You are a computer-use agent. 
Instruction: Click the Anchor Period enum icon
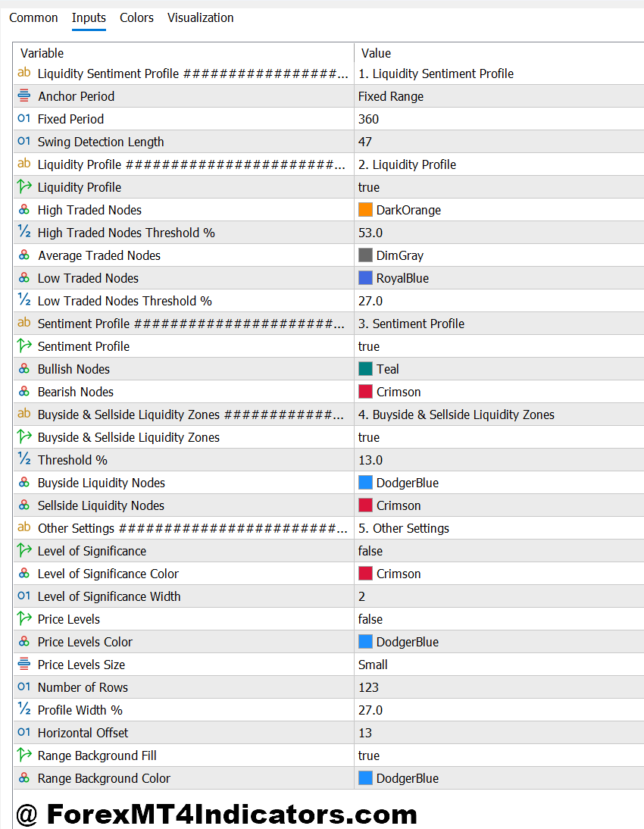point(24,95)
